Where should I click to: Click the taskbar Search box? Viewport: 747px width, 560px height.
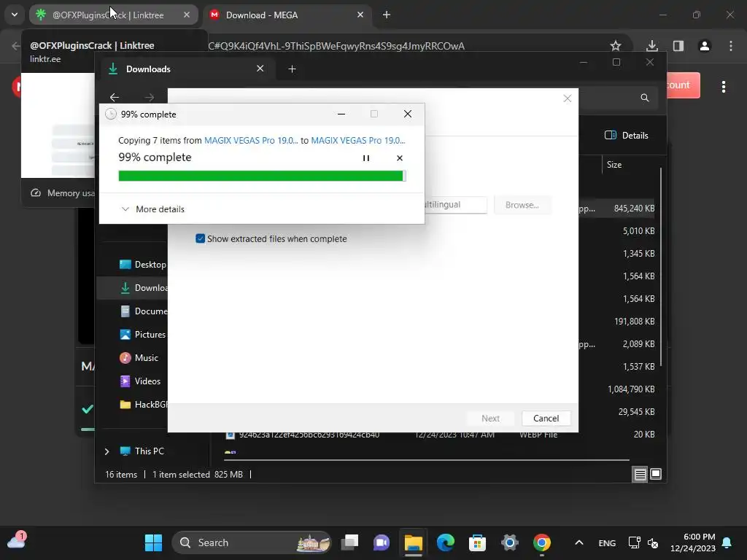click(x=252, y=542)
